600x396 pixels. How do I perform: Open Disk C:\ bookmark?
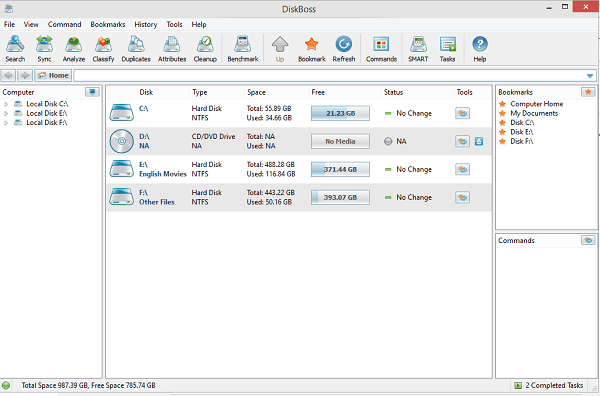(522, 122)
